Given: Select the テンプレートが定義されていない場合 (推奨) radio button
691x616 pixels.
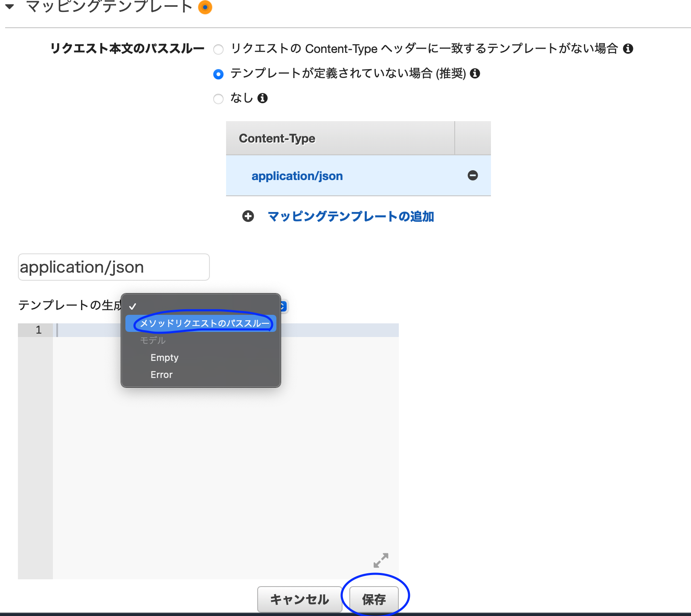Looking at the screenshot, I should (x=218, y=74).
